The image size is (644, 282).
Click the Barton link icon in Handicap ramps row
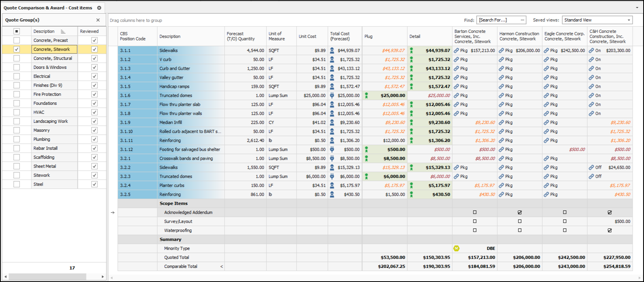click(x=456, y=86)
